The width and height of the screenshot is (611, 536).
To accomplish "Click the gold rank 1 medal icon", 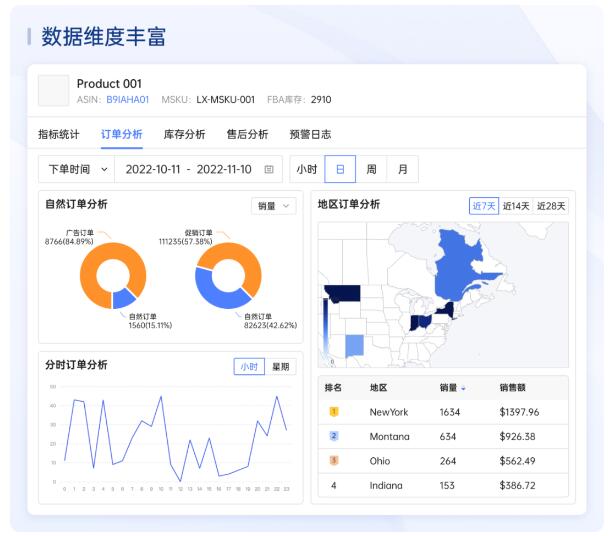I will pos(335,411).
